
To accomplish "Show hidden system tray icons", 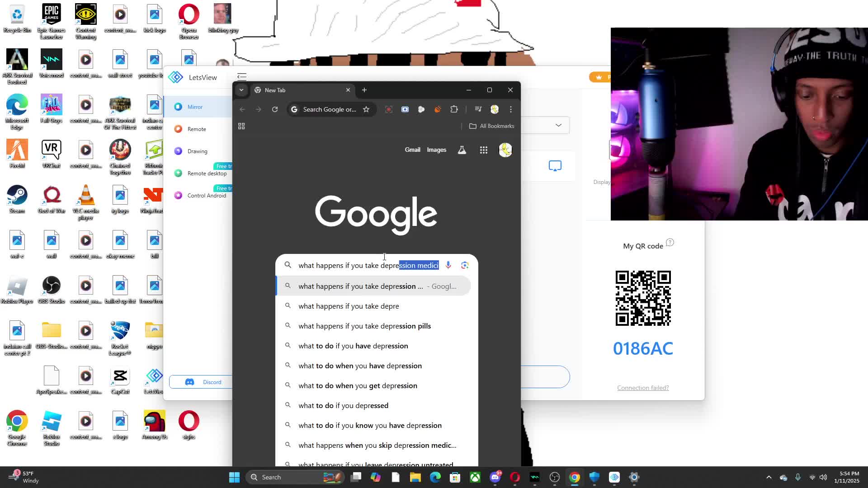I will (769, 477).
